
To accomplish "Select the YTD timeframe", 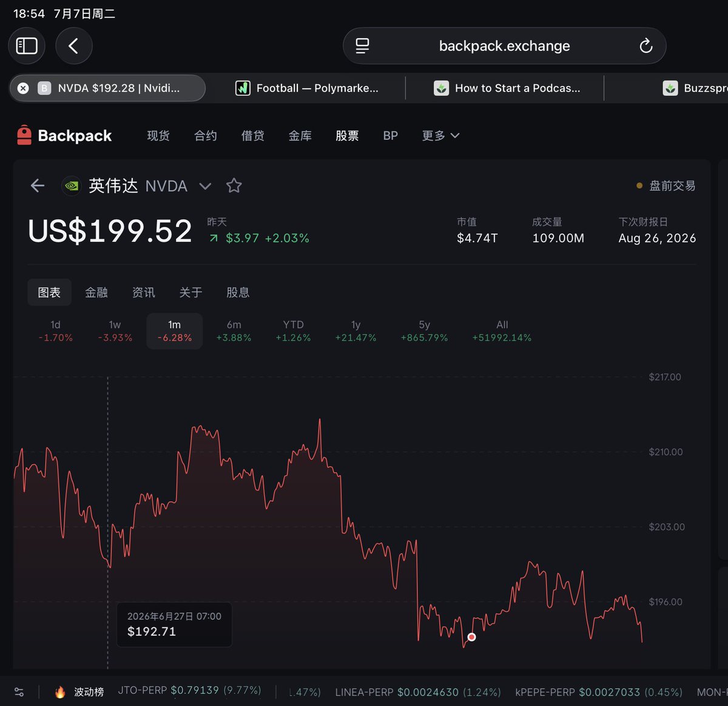I will click(293, 331).
